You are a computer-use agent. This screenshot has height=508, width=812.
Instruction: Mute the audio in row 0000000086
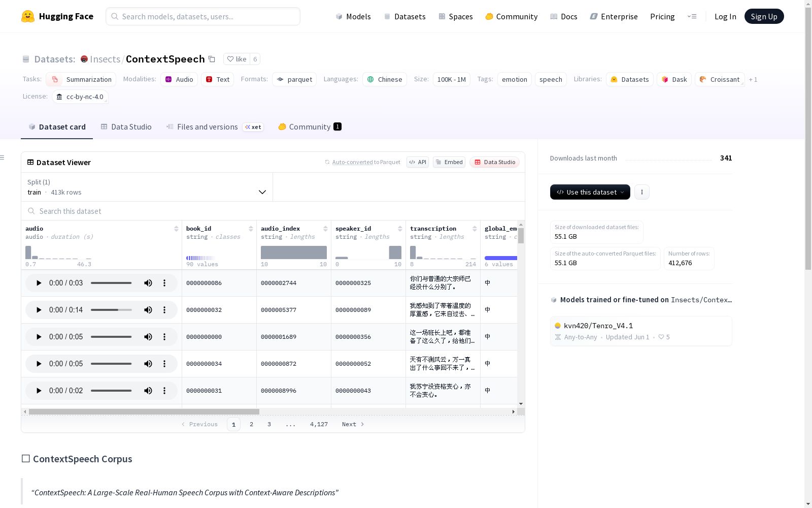tap(148, 283)
